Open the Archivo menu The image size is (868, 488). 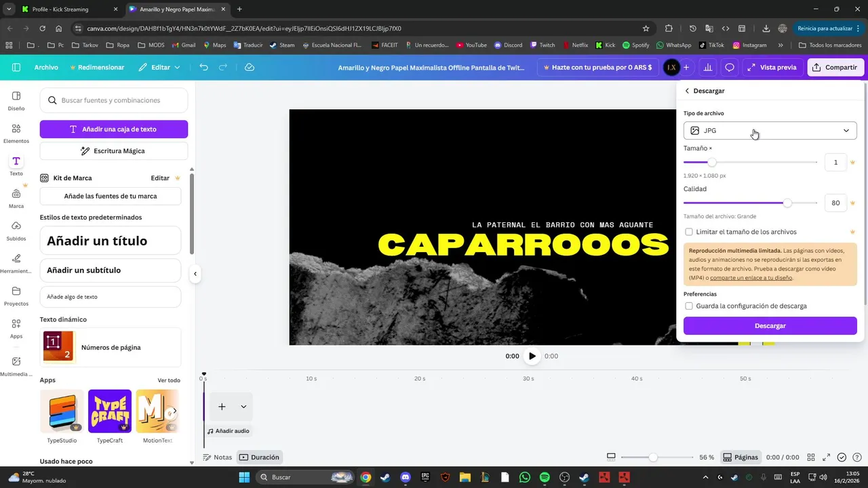coord(46,67)
